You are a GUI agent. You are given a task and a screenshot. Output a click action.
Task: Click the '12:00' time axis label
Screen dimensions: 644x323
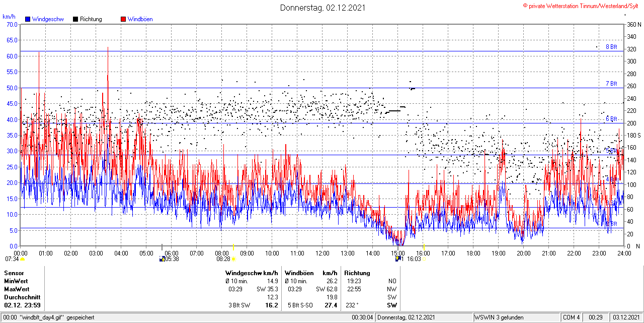click(x=323, y=253)
